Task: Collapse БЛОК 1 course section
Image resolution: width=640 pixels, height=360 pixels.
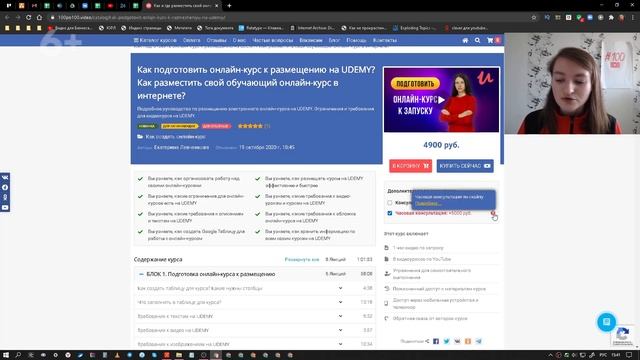Action: (141, 274)
